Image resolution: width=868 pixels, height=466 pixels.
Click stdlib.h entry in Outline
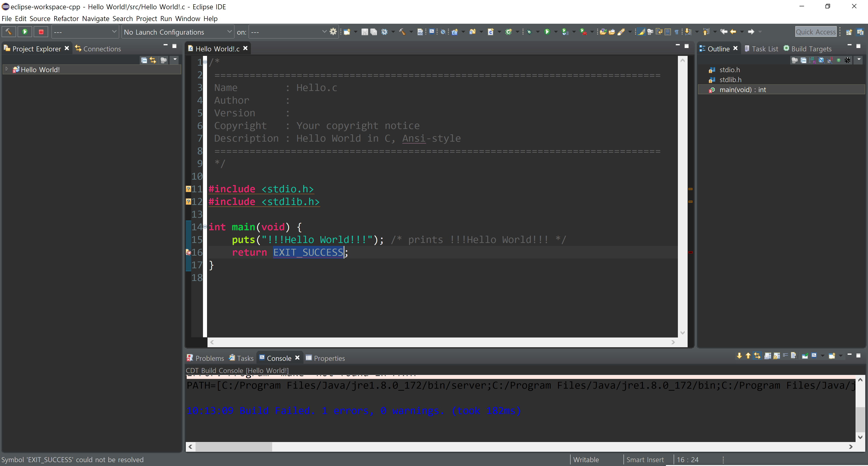pyautogui.click(x=730, y=80)
